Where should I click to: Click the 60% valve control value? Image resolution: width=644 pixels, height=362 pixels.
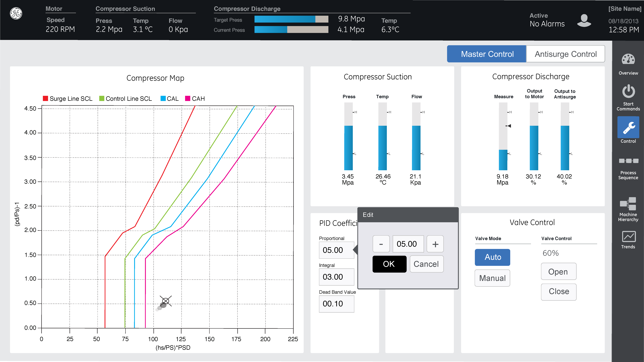pyautogui.click(x=551, y=253)
